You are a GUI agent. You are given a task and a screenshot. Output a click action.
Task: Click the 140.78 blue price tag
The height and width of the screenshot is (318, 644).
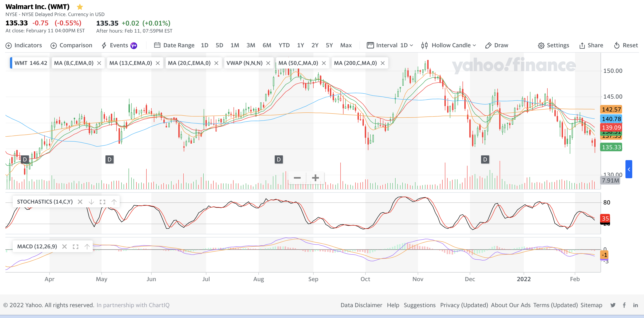[x=611, y=119]
